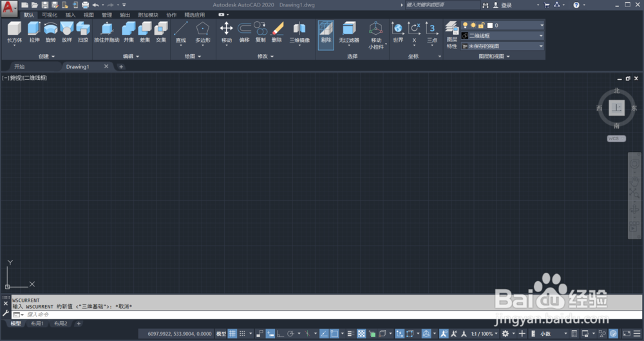Click the Save icon in quick access toolbar
644x341 pixels.
pos(45,5)
